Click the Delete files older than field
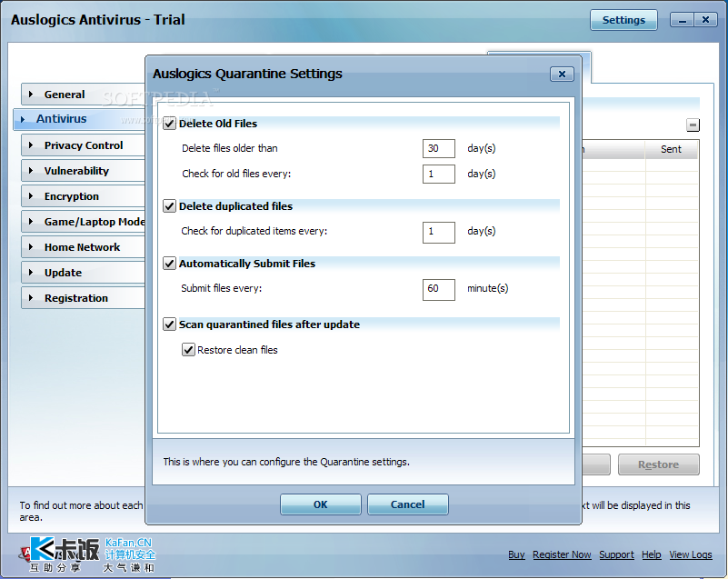Image resolution: width=728 pixels, height=579 pixels. coord(439,148)
